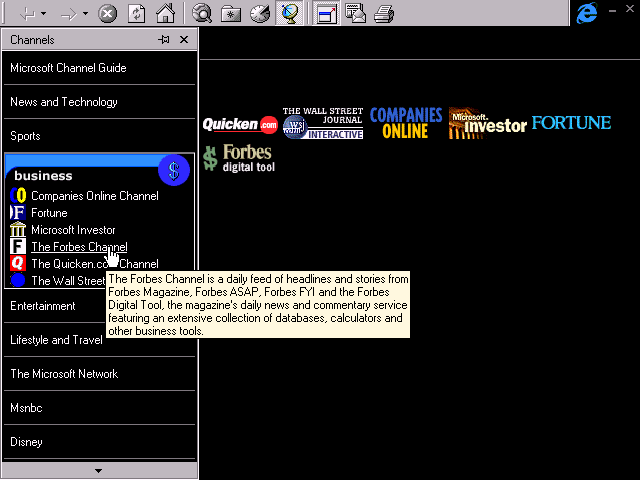Minimize the browser window
This screenshot has width=640, height=480.
tap(612, 11)
